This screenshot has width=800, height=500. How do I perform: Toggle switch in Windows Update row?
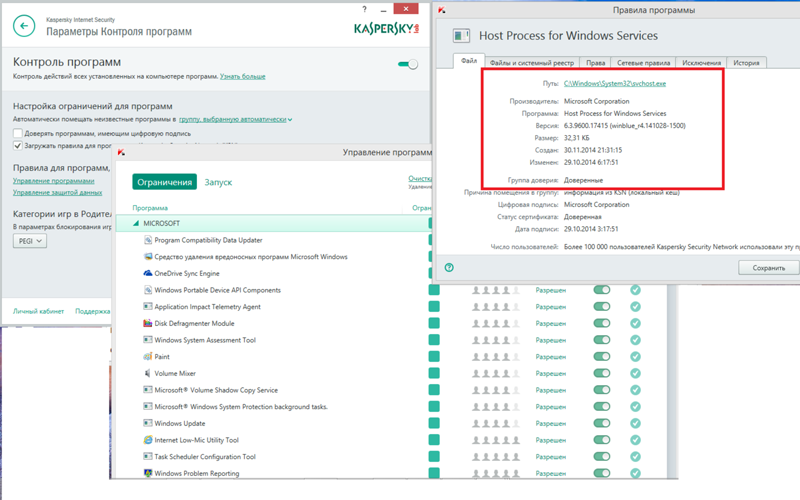pyautogui.click(x=602, y=423)
